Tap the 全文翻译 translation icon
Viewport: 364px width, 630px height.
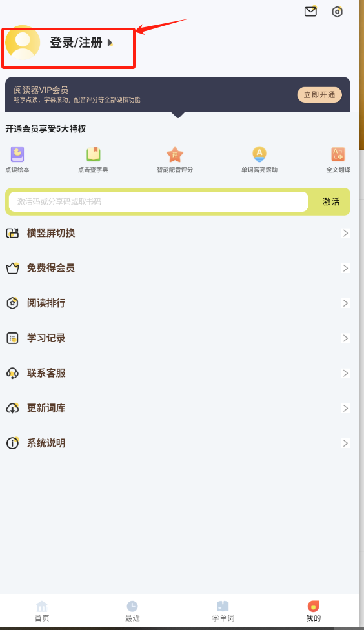[x=338, y=154]
